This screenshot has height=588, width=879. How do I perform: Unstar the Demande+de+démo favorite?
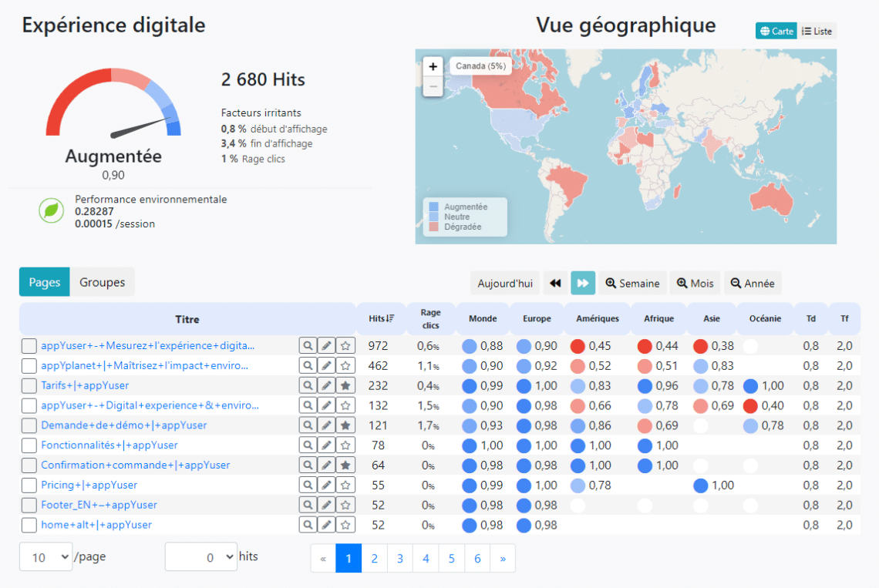tap(345, 425)
